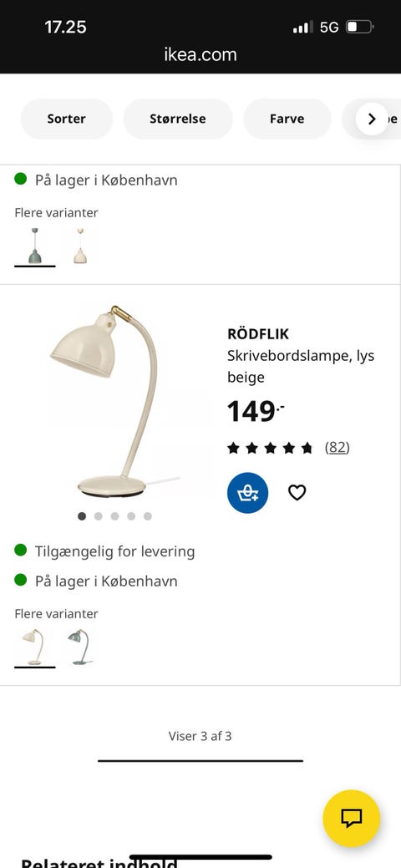Show more filters with the right arrow
Image resolution: width=401 pixels, height=868 pixels.
(373, 119)
